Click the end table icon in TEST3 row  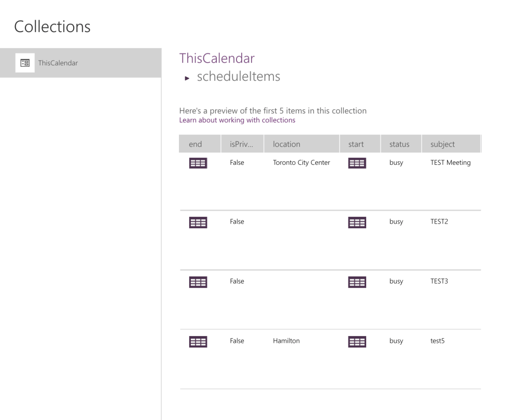pos(198,282)
